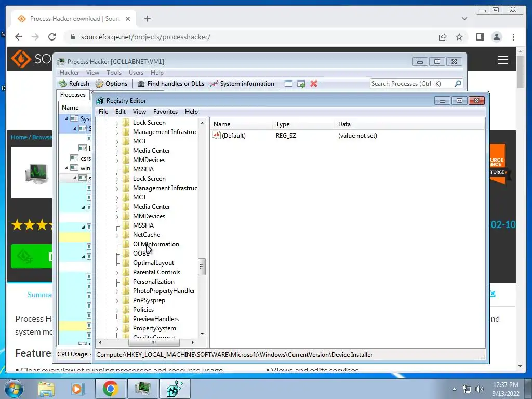Click the Home breadcrumb link on SourceForge
This screenshot has height=399, width=532.
[x=19, y=137]
